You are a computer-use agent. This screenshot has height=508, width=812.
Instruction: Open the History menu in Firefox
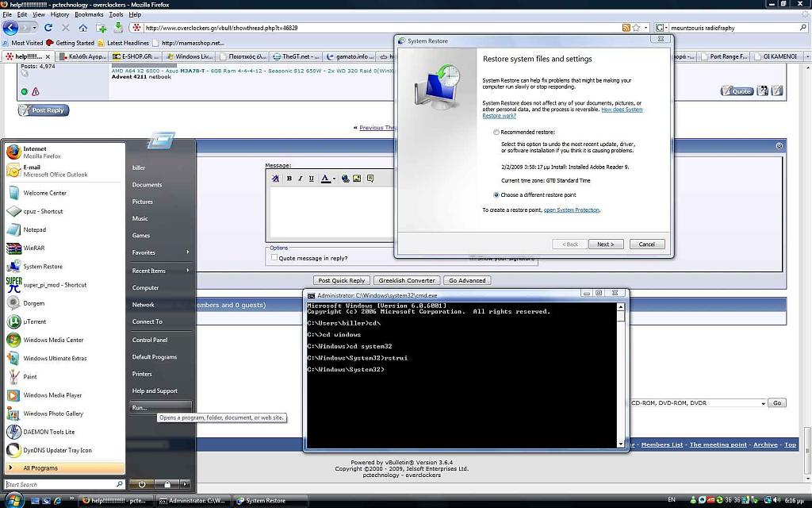[x=59, y=14]
